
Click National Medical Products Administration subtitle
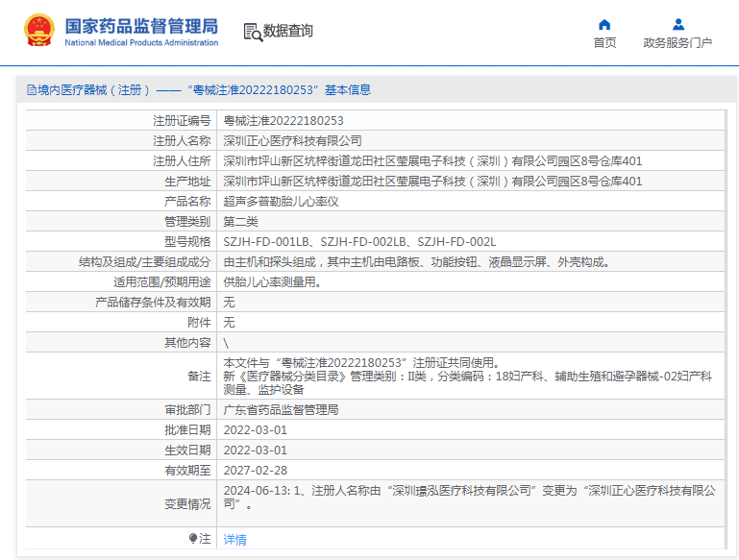point(141,43)
